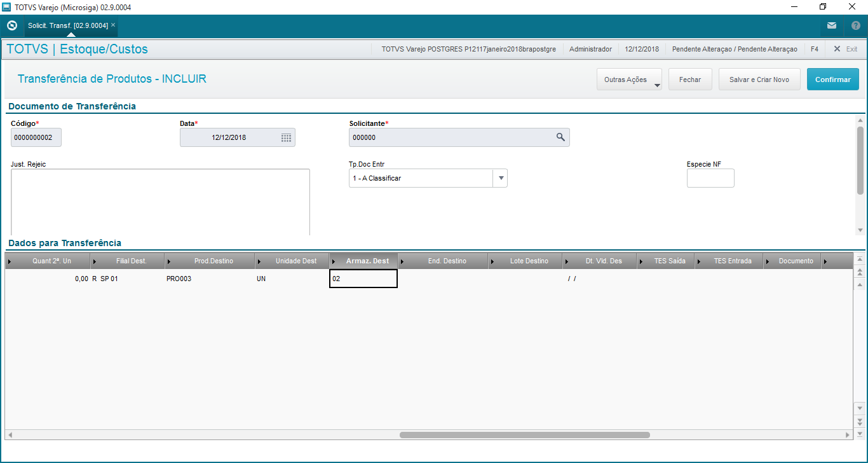The image size is (868, 463).
Task: Click the Especie NF input field
Action: [710, 178]
